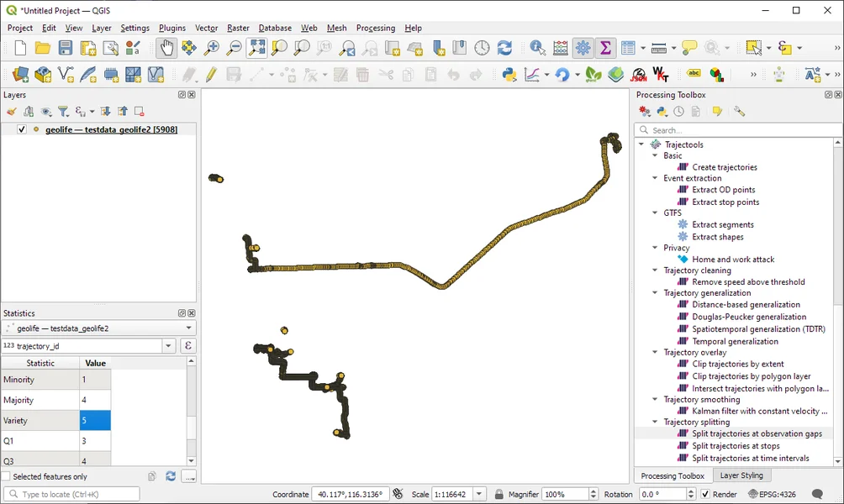
Task: Open the Identify Features tool
Action: point(537,48)
